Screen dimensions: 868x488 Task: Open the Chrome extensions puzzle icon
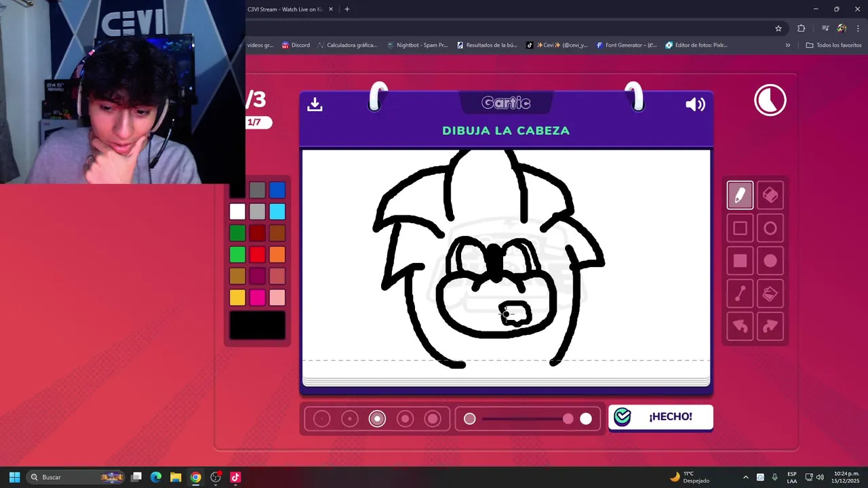click(802, 28)
